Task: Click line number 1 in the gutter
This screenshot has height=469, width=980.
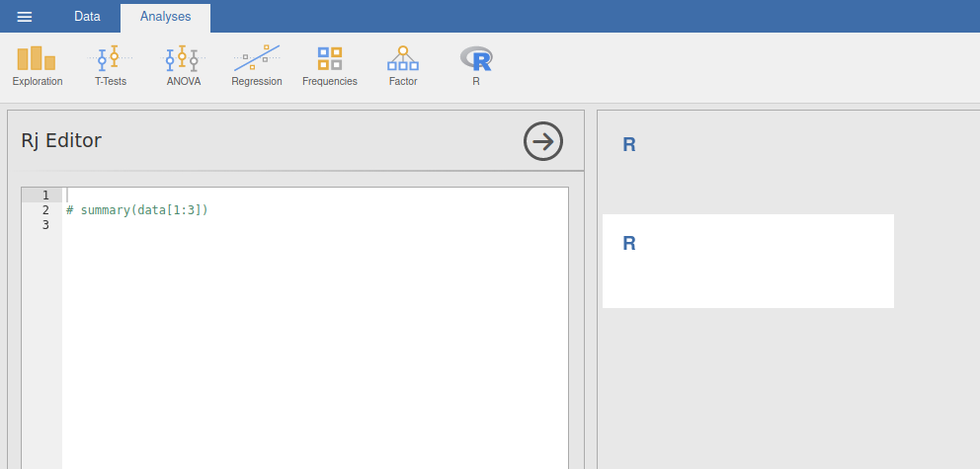Action: pyautogui.click(x=45, y=195)
